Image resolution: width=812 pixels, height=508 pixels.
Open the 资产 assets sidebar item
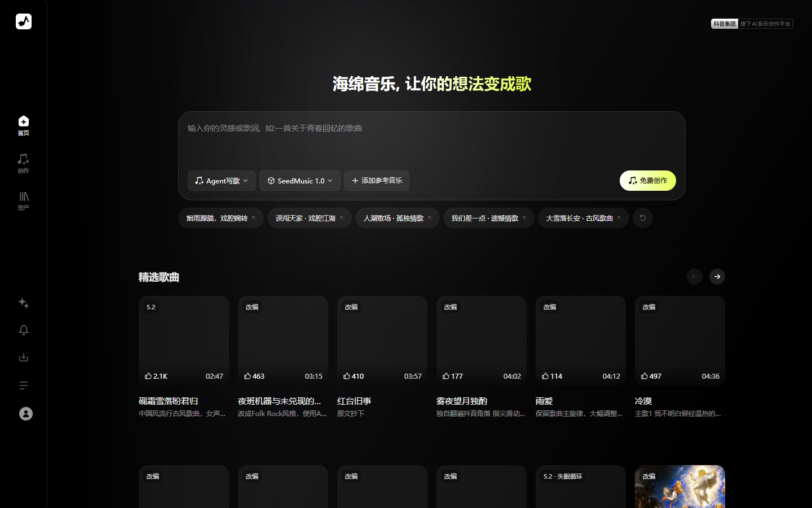[24, 200]
